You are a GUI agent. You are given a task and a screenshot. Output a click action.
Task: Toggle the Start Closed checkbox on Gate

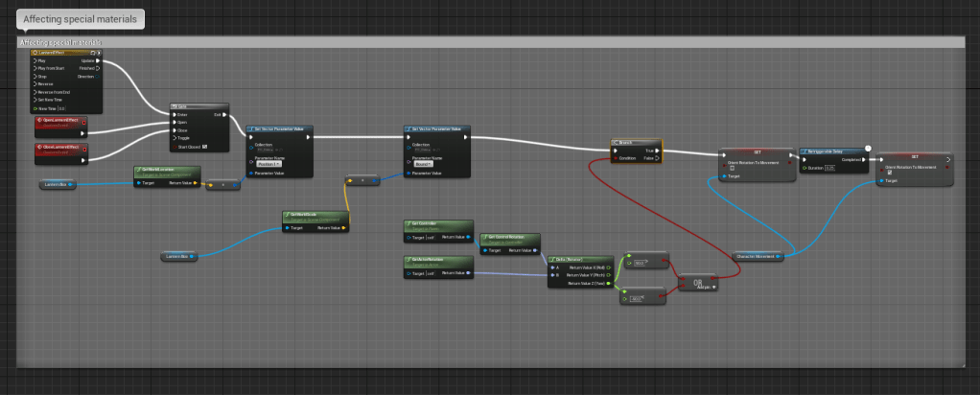tap(204, 147)
